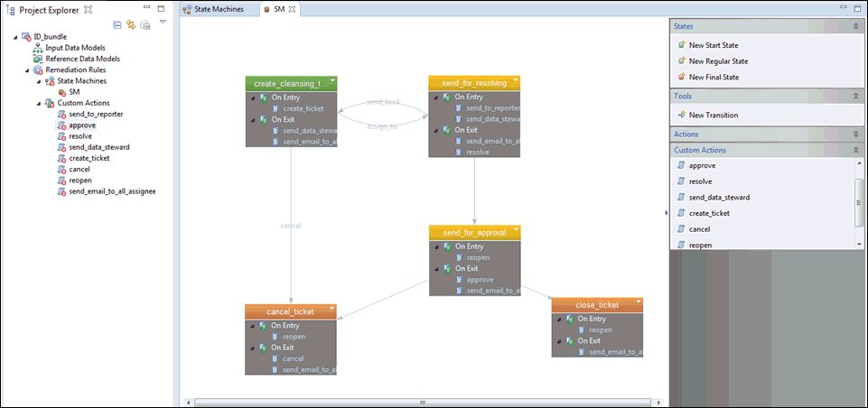
Task: Click the send_data_steward icon in palette
Action: pos(682,197)
